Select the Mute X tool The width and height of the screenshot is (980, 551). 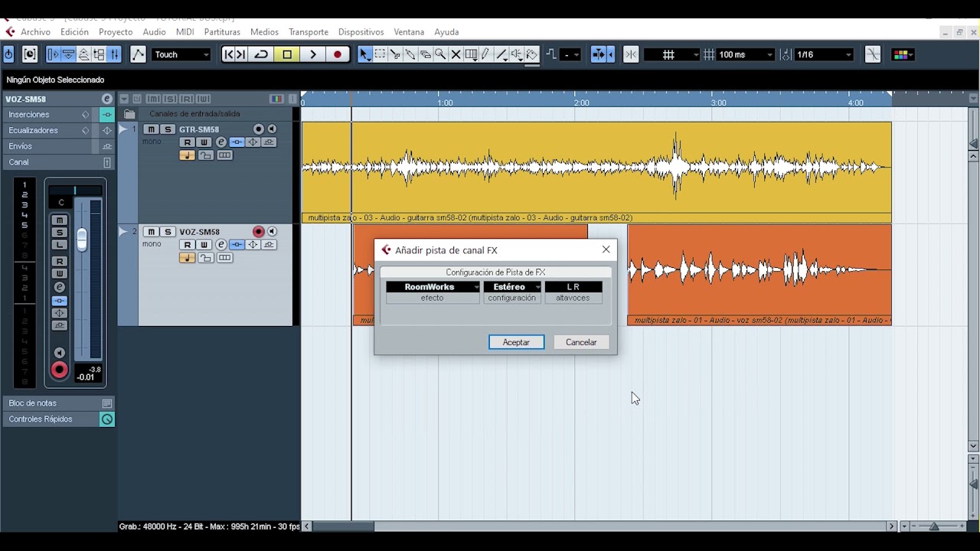point(456,54)
